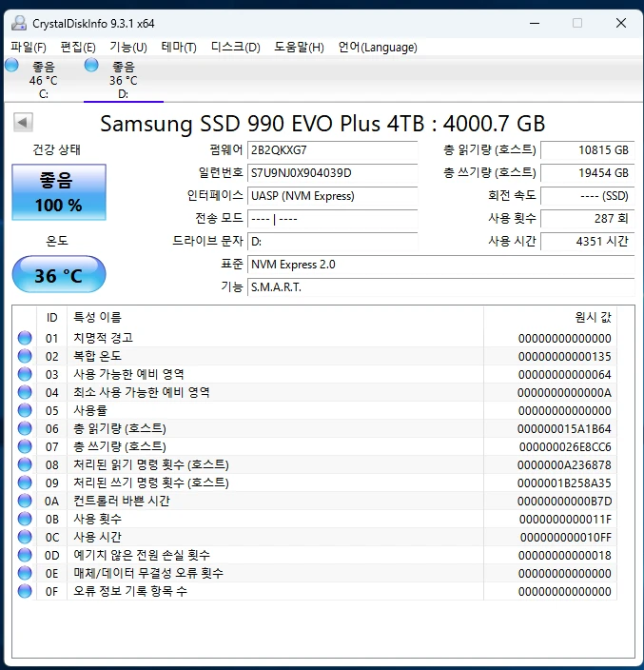Viewport: 644px width, 670px height.
Task: Click the previous disk arrow button
Action: (23, 123)
